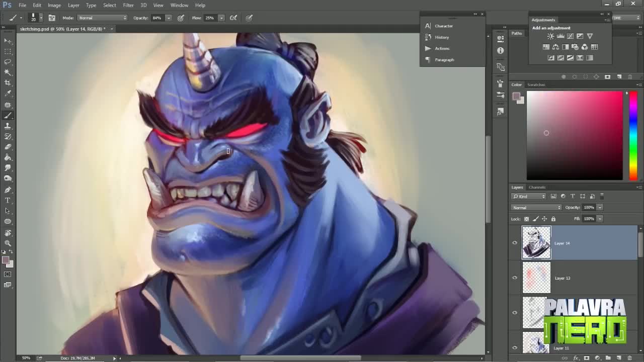Open the Flow slider dropdown arrow

221,18
